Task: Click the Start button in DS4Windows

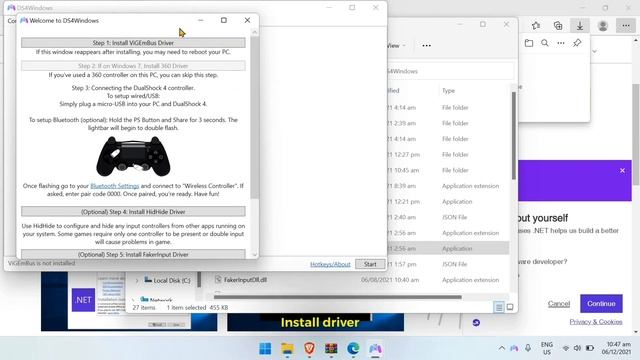Action: (370, 264)
